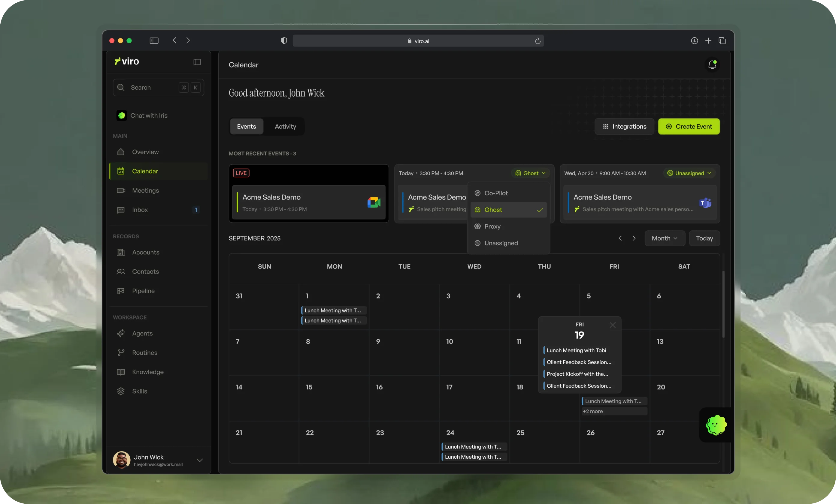The height and width of the screenshot is (504, 836).
Task: Choose Unassigned in the agent menu
Action: [508, 243]
